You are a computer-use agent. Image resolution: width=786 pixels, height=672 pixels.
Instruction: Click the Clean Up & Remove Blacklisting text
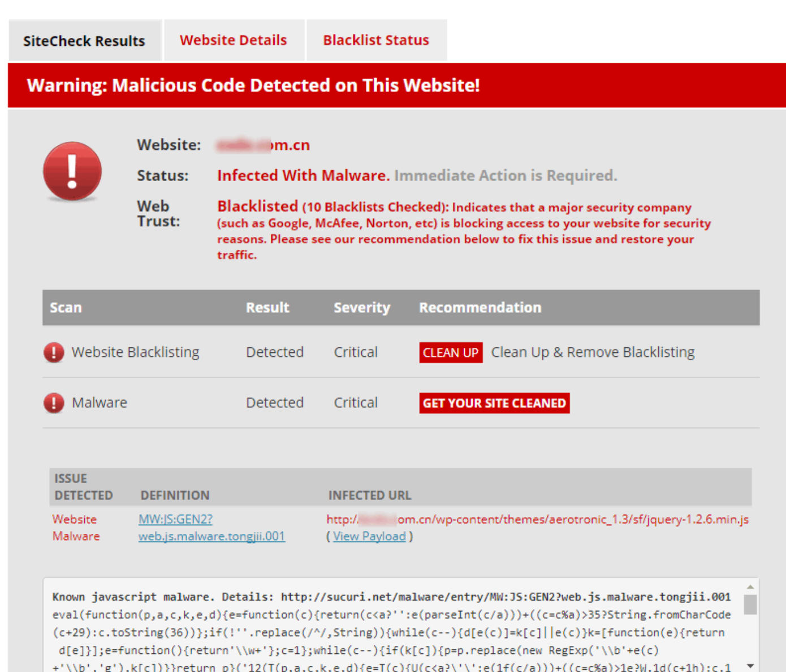point(593,352)
